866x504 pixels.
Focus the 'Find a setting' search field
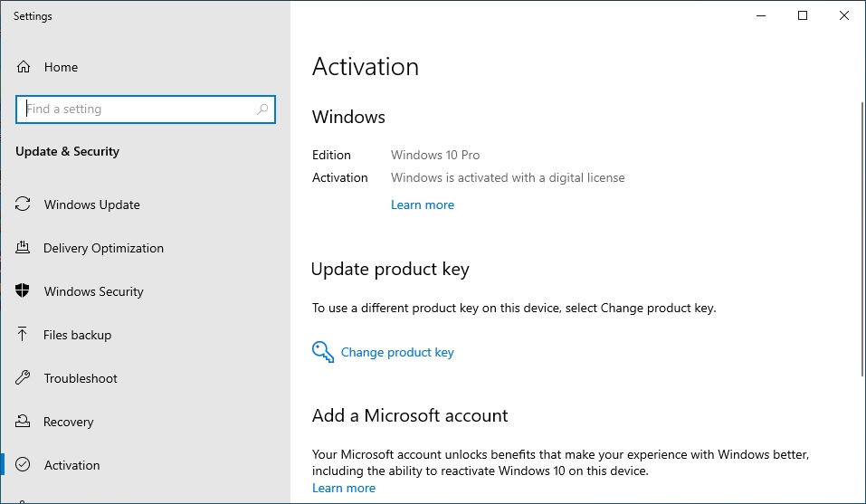coord(136,109)
